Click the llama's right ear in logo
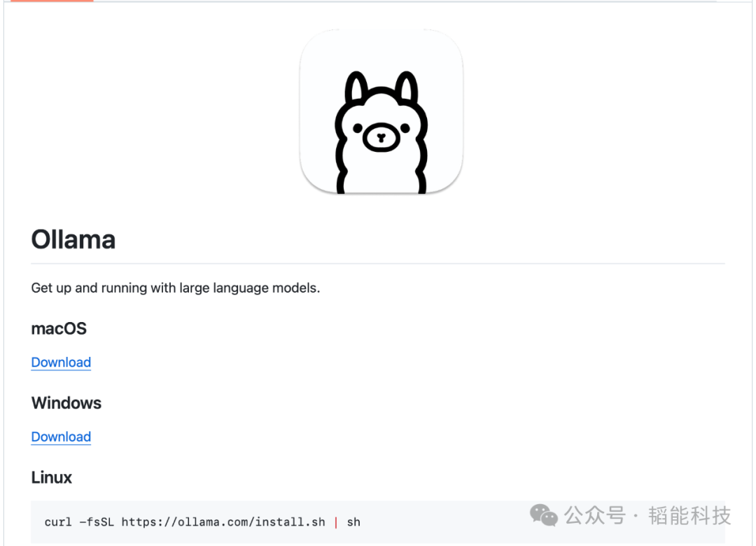This screenshot has width=756, height=546. (x=407, y=87)
